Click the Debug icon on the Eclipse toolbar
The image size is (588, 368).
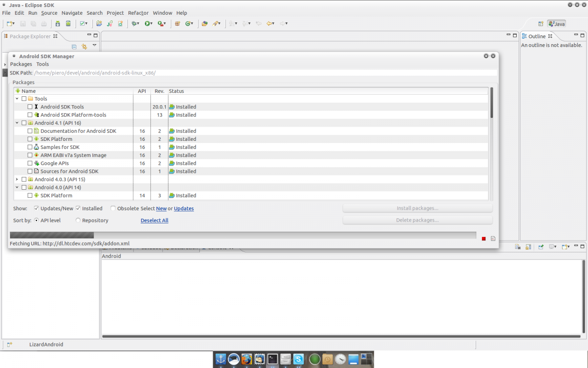(134, 24)
